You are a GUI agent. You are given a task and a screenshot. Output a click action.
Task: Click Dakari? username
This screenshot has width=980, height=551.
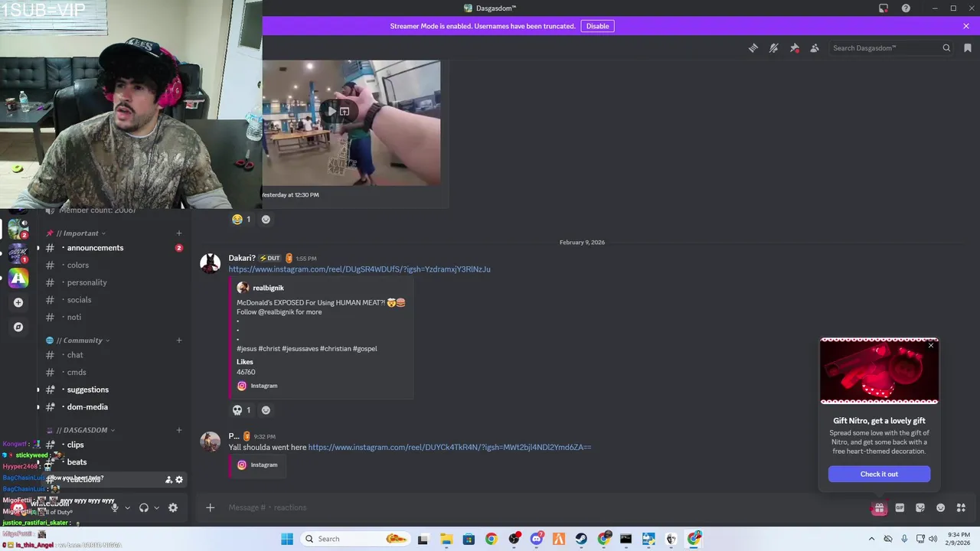[242, 258]
